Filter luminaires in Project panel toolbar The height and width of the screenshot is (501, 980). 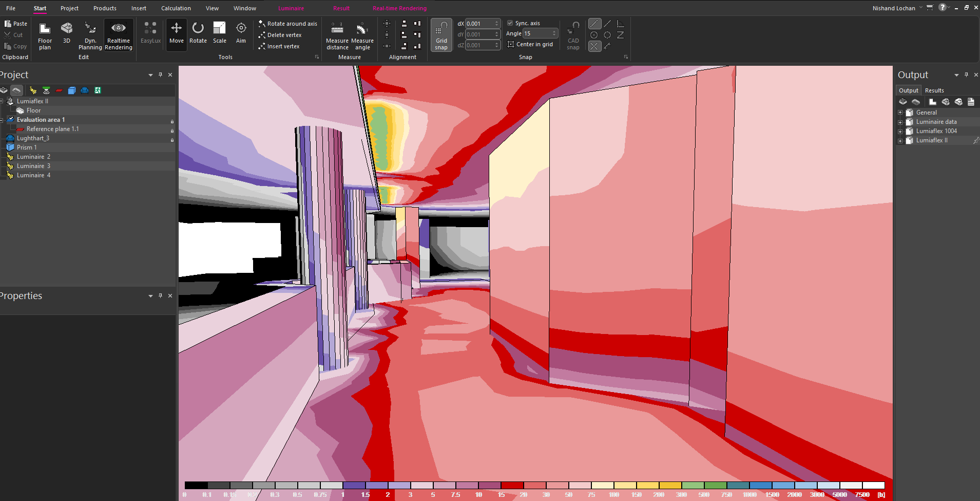(33, 90)
